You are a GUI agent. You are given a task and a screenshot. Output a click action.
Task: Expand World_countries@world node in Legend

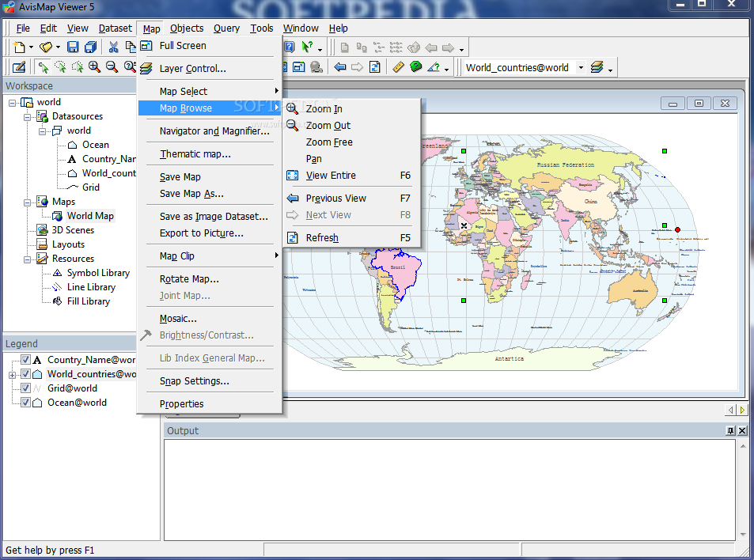(12, 374)
